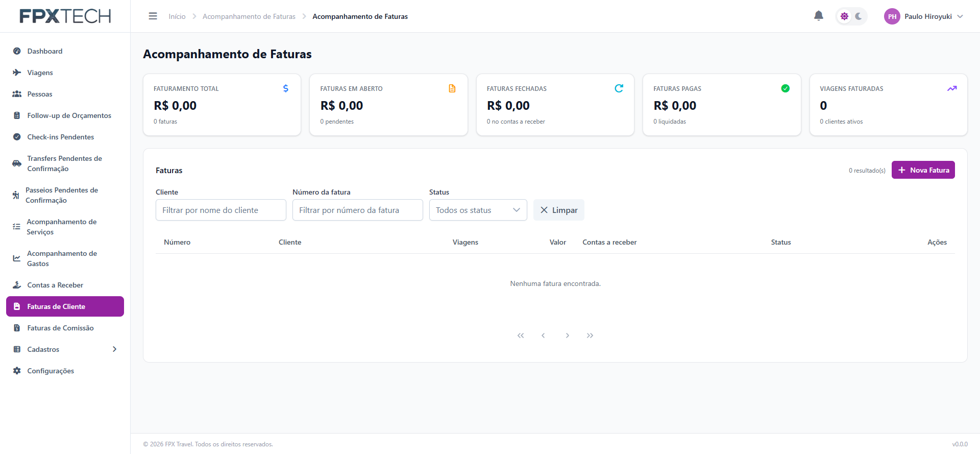This screenshot has height=454, width=980.
Task: Click the Pessoas people icon
Action: 17,94
